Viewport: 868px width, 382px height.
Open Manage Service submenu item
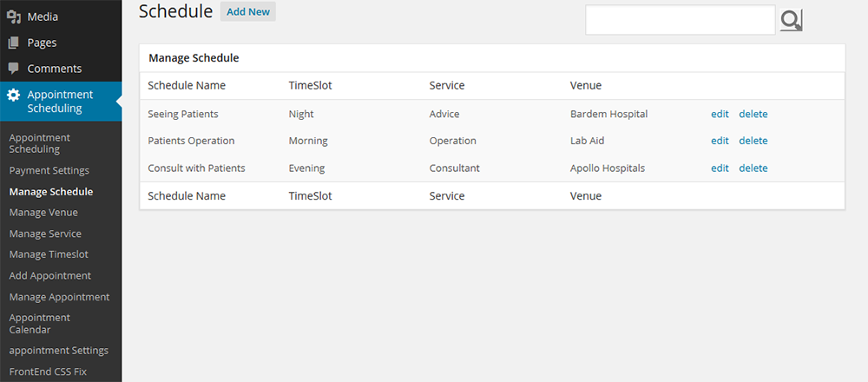45,234
